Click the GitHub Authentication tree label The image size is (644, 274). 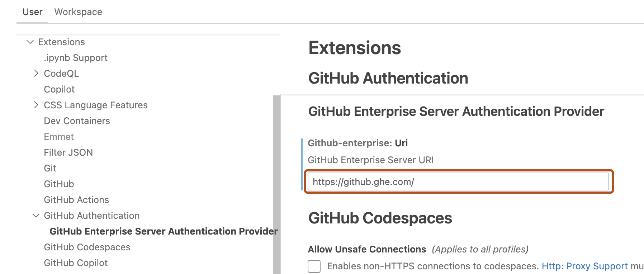pos(91,216)
